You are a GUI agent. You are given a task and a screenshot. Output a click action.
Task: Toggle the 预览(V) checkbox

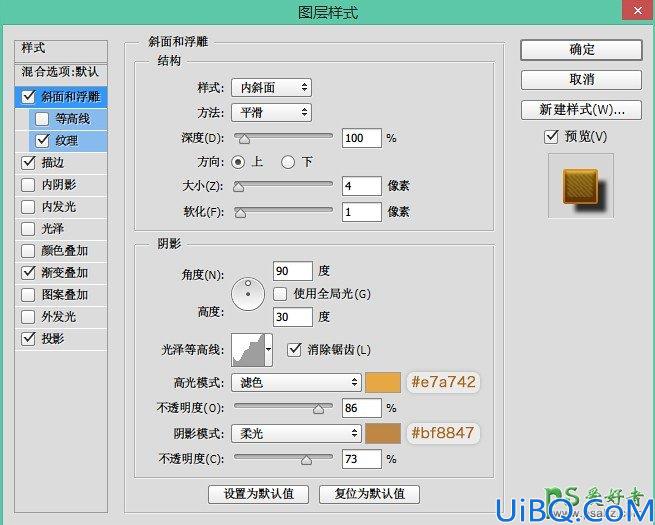click(x=551, y=137)
